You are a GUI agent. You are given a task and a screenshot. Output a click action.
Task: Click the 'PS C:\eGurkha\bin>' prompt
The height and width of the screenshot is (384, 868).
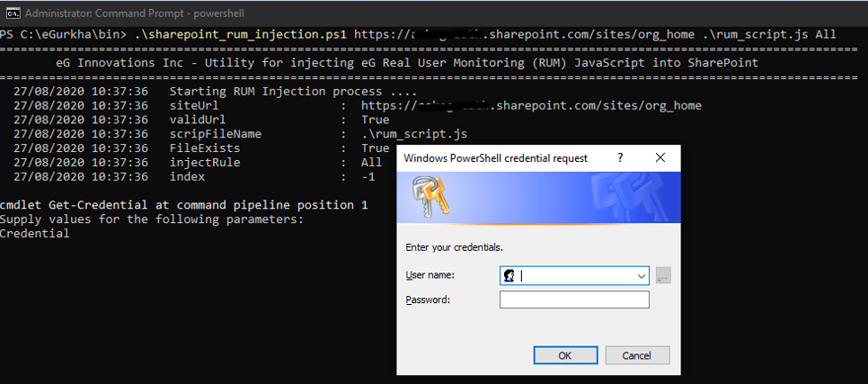point(64,34)
